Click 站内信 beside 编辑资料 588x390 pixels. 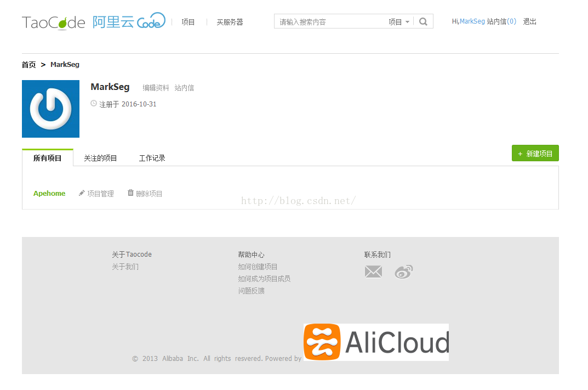click(184, 88)
